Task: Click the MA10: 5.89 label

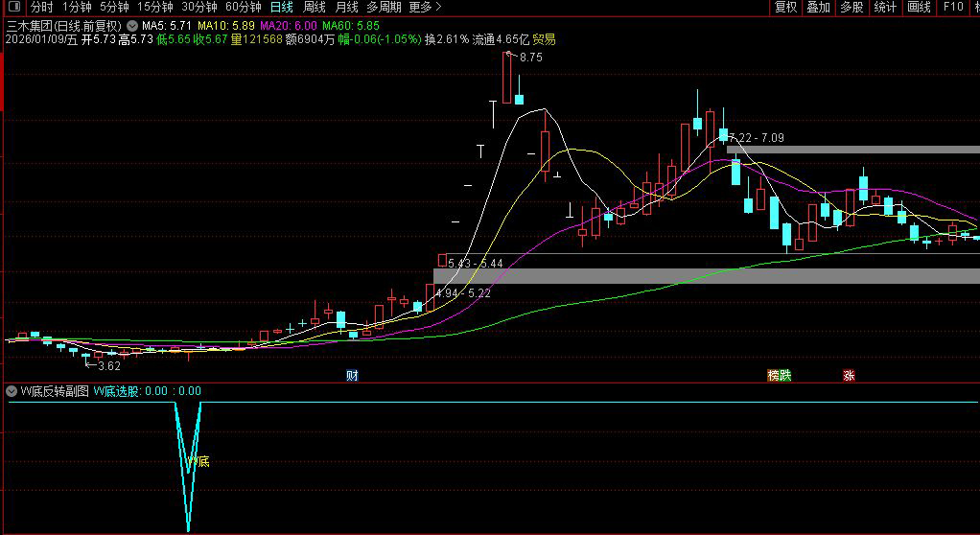Action: pyautogui.click(x=226, y=26)
